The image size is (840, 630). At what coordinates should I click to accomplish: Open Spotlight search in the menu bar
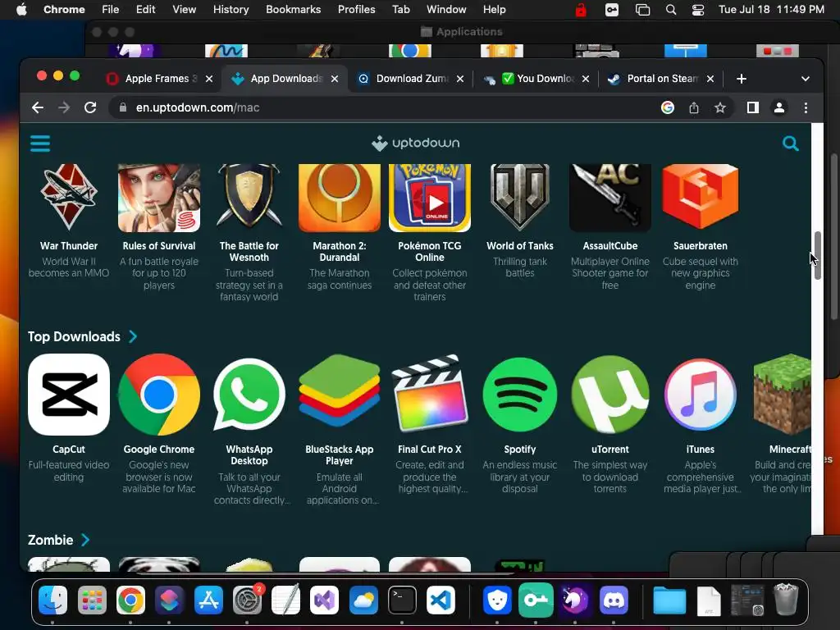[671, 10]
